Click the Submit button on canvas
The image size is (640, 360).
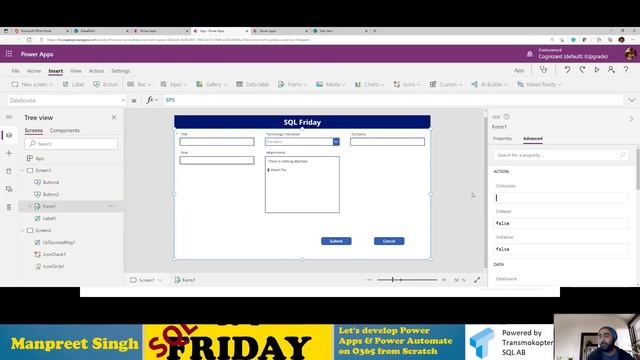(336, 241)
